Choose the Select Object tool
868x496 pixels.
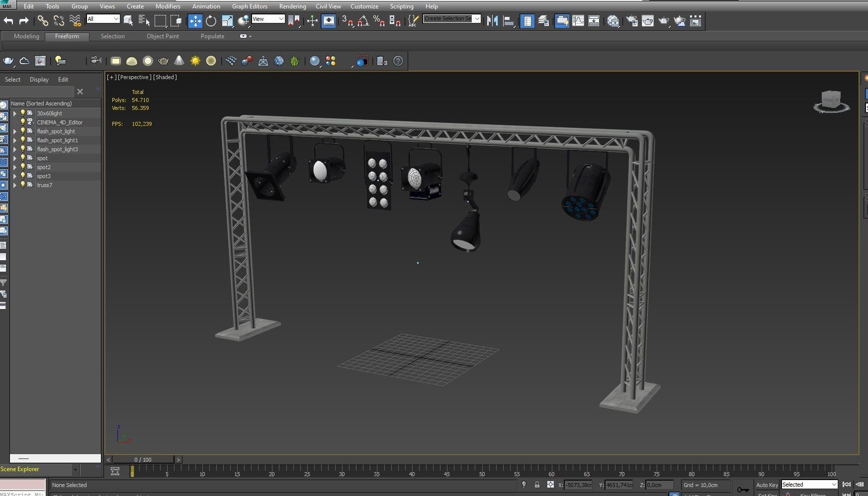[128, 20]
